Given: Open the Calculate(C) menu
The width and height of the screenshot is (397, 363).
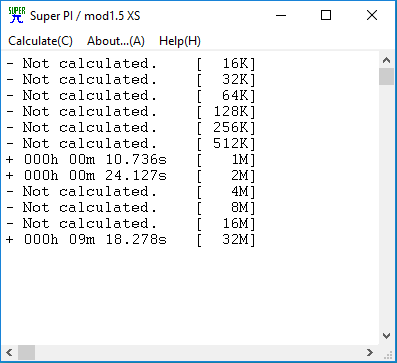Looking at the screenshot, I should coord(40,41).
